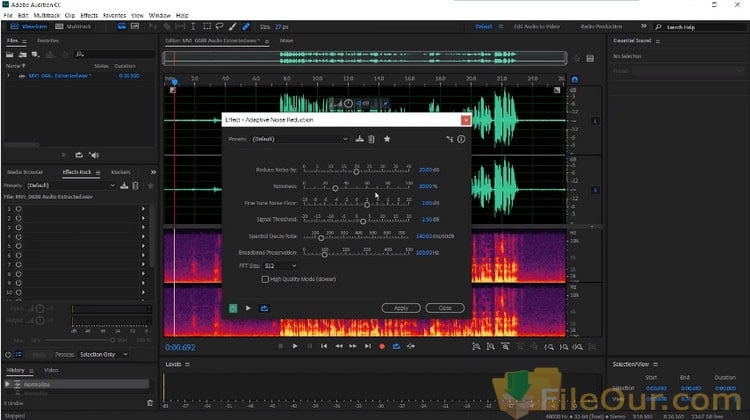Toggle power for effect slot 2

click(x=19, y=218)
